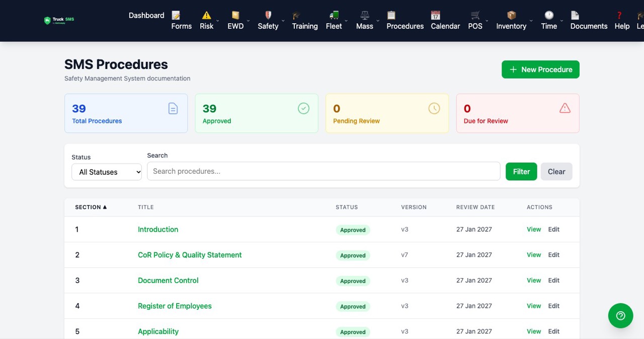Open the Status filter dropdown

point(107,172)
